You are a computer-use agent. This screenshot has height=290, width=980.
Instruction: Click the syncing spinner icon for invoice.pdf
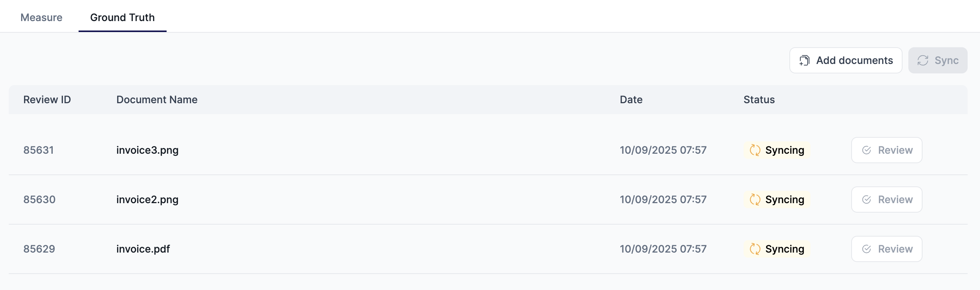coord(755,249)
